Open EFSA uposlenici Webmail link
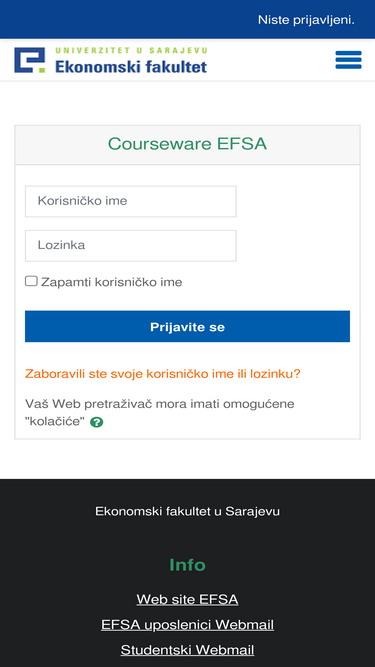Viewport: 375px width, 667px height. pyautogui.click(x=187, y=624)
